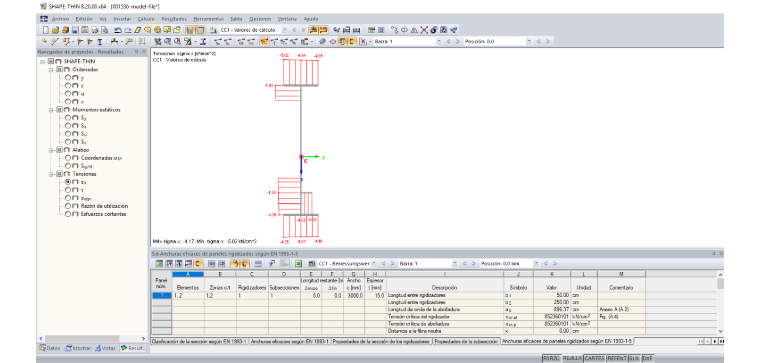Screen dimensions: 760x363
Task: Click the Print icon in main toolbar
Action: 95,30
